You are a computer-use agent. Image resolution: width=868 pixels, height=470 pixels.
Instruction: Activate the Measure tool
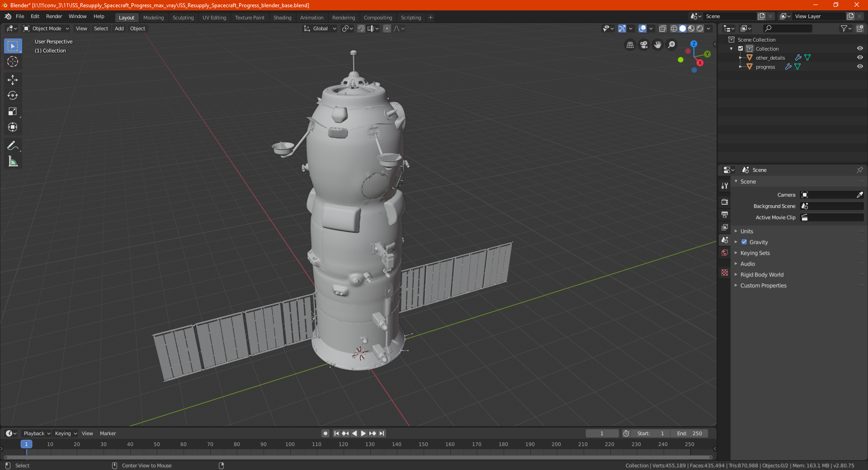[13, 161]
